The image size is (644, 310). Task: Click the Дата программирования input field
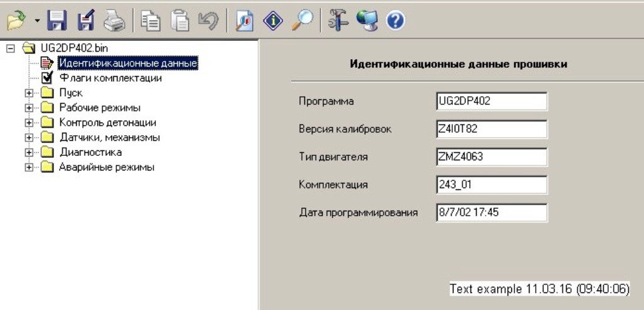(491, 212)
